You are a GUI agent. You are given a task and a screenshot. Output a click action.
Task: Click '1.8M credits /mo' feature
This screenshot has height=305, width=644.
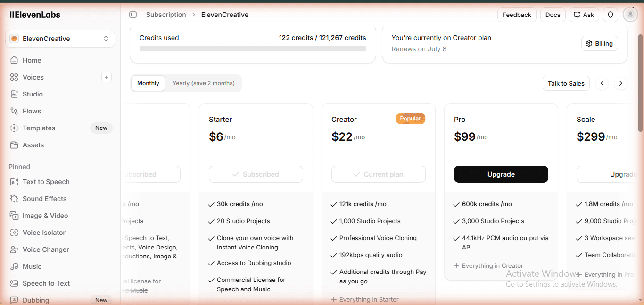(x=609, y=204)
